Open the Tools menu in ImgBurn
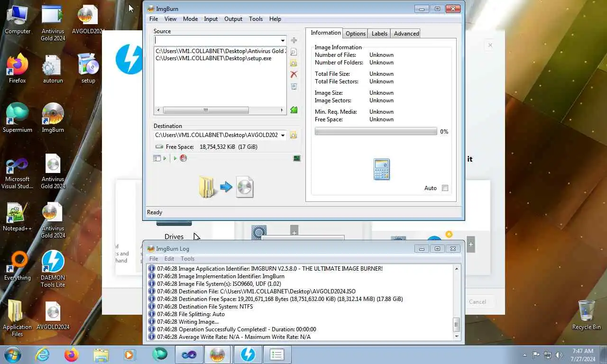Image resolution: width=607 pixels, height=364 pixels. click(256, 19)
